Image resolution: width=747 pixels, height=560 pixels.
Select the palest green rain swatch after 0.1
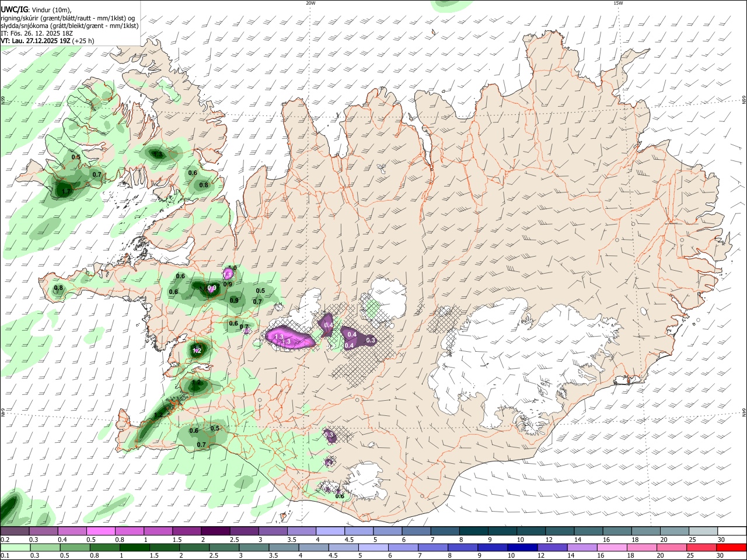pyautogui.click(x=15, y=548)
